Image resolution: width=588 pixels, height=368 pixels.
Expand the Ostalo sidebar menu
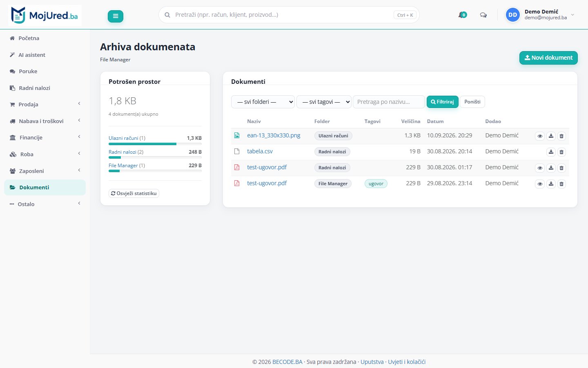tap(45, 204)
